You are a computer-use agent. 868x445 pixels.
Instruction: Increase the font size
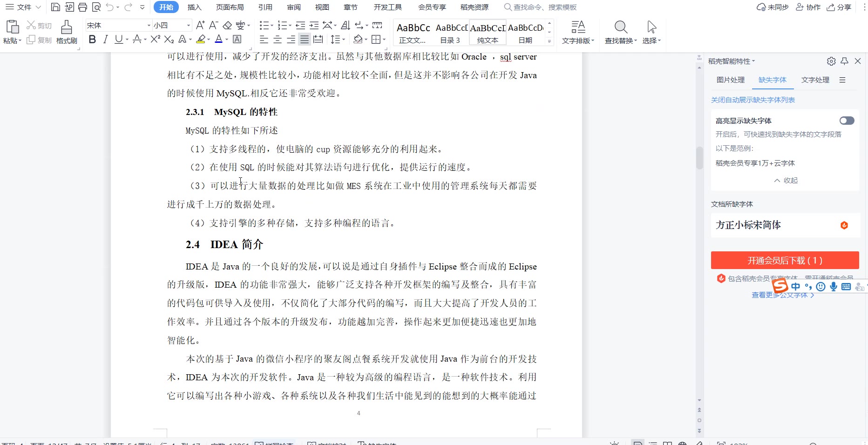coord(200,25)
